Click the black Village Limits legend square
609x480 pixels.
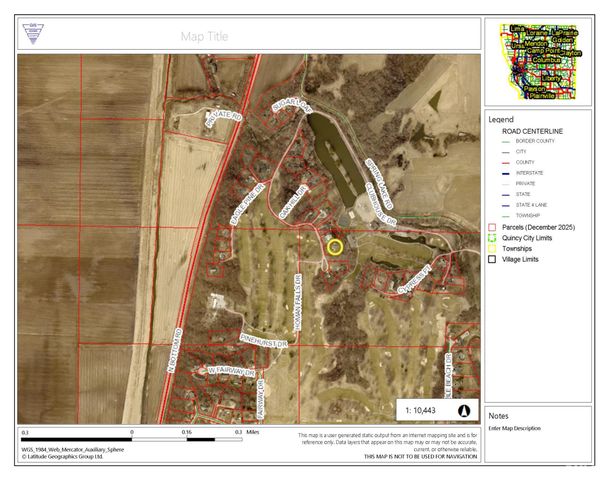click(x=492, y=259)
